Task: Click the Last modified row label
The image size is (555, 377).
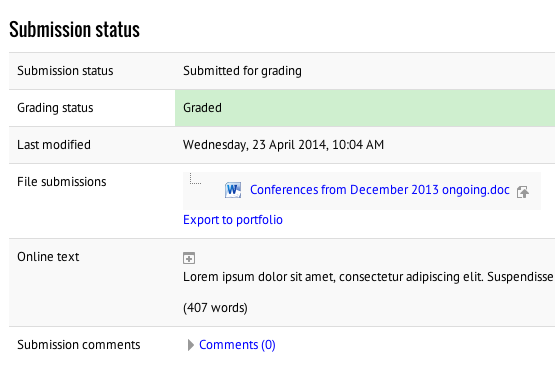Action: click(x=54, y=145)
